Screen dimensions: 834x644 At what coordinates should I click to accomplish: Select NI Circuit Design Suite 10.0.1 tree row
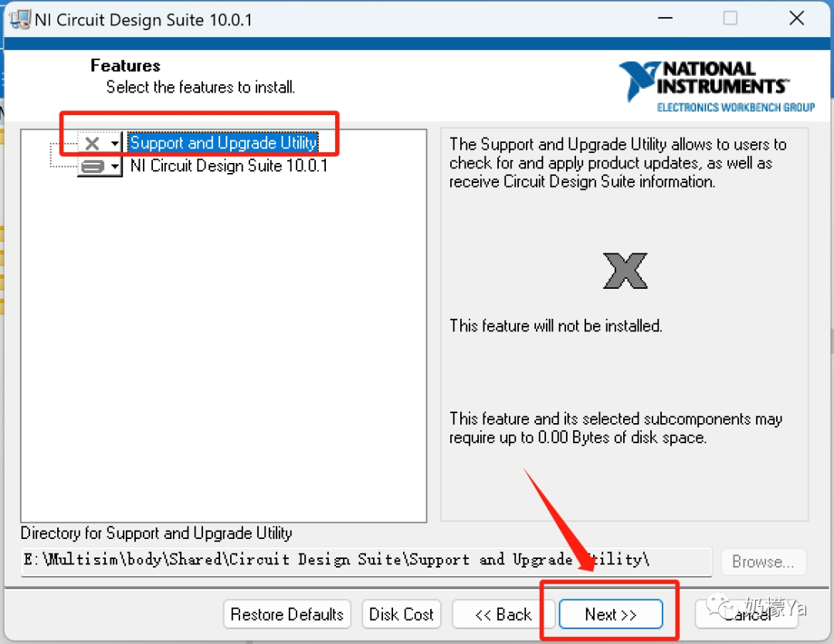(x=229, y=166)
